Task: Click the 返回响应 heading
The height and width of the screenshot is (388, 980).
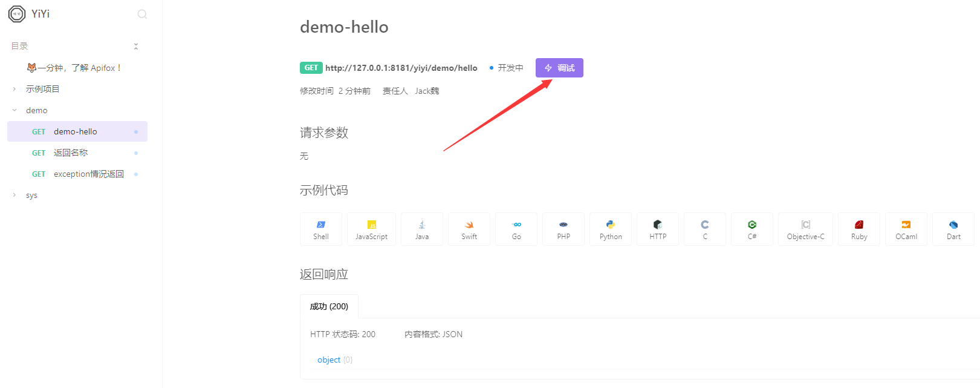Action: point(324,274)
